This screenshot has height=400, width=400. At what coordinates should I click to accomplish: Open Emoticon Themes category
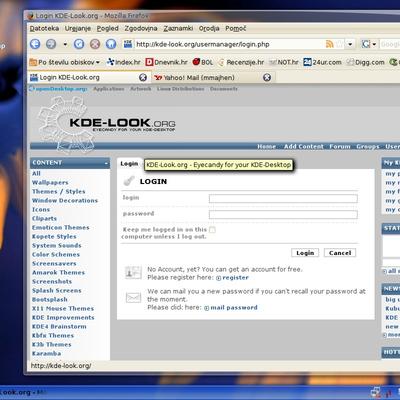(61, 228)
